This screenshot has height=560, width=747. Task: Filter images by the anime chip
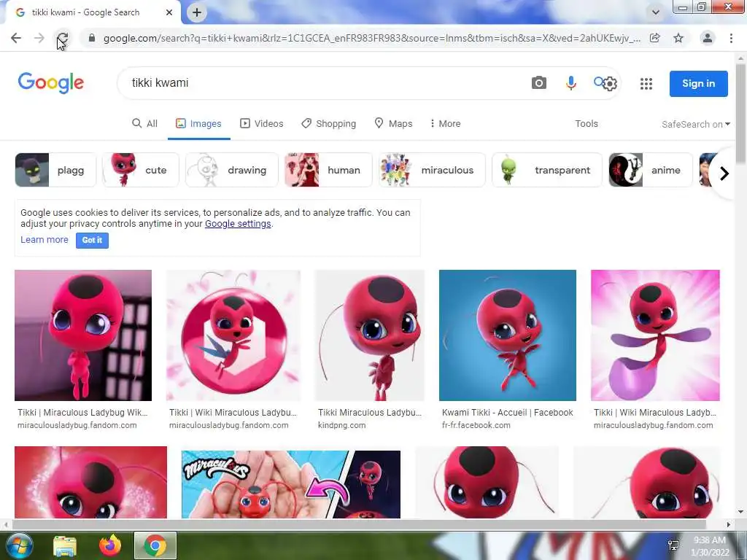point(651,170)
